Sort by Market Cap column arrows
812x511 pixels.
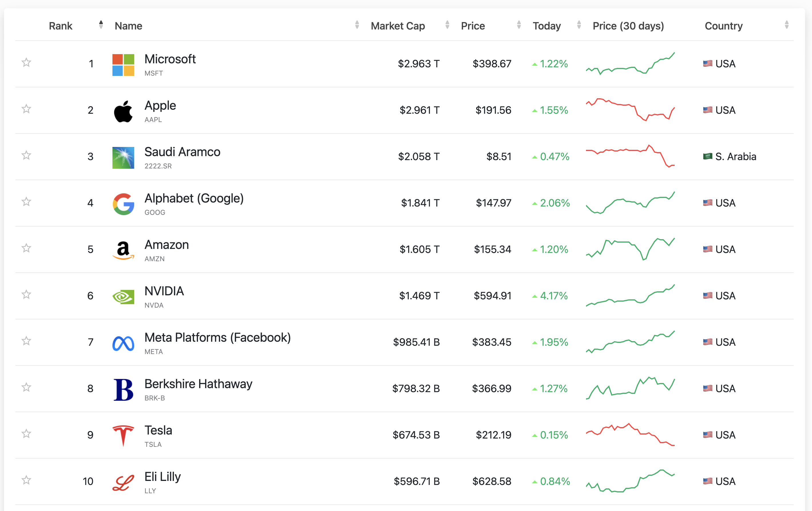click(447, 25)
